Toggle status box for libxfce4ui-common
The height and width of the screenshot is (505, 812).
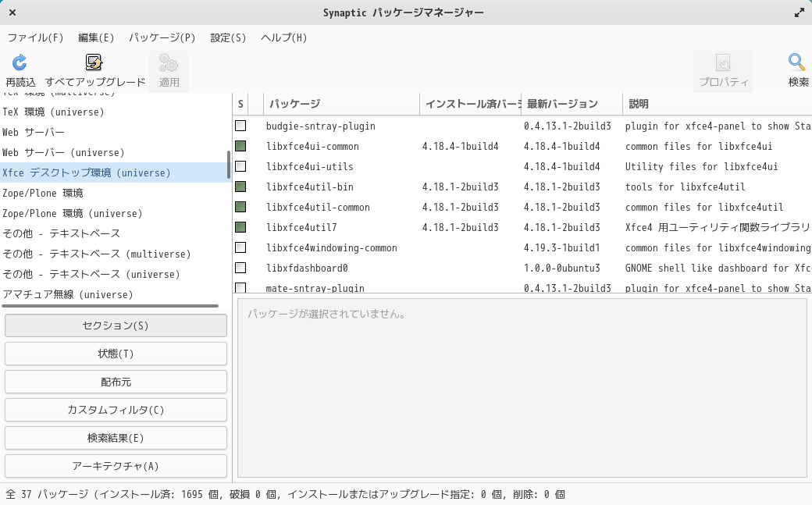[x=240, y=146]
